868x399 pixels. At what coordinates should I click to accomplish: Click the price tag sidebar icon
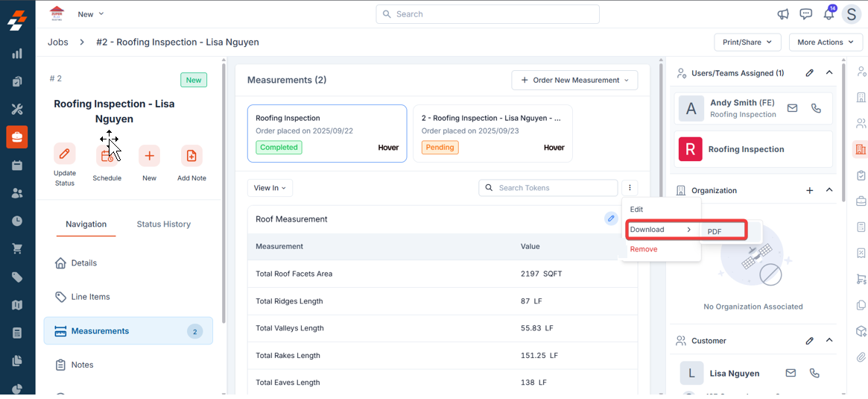(16, 277)
